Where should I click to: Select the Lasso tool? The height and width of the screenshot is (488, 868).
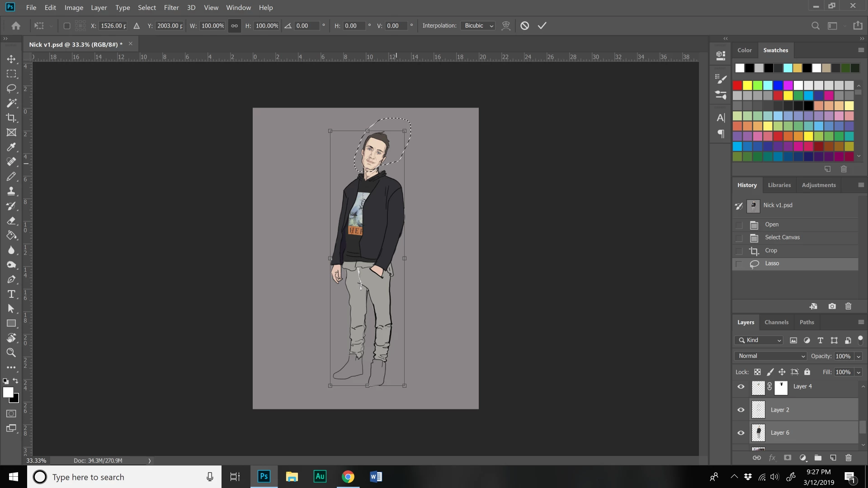tap(11, 89)
